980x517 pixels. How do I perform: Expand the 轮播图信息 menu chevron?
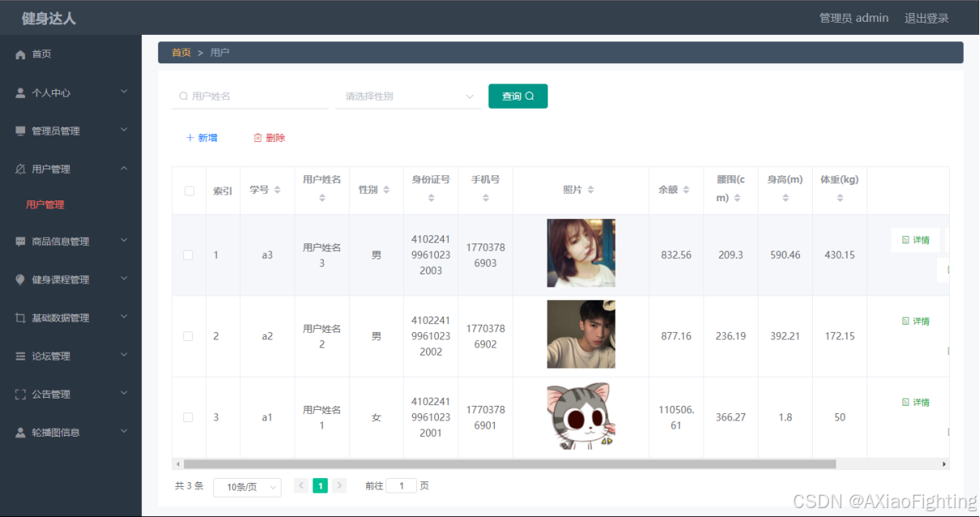point(124,432)
